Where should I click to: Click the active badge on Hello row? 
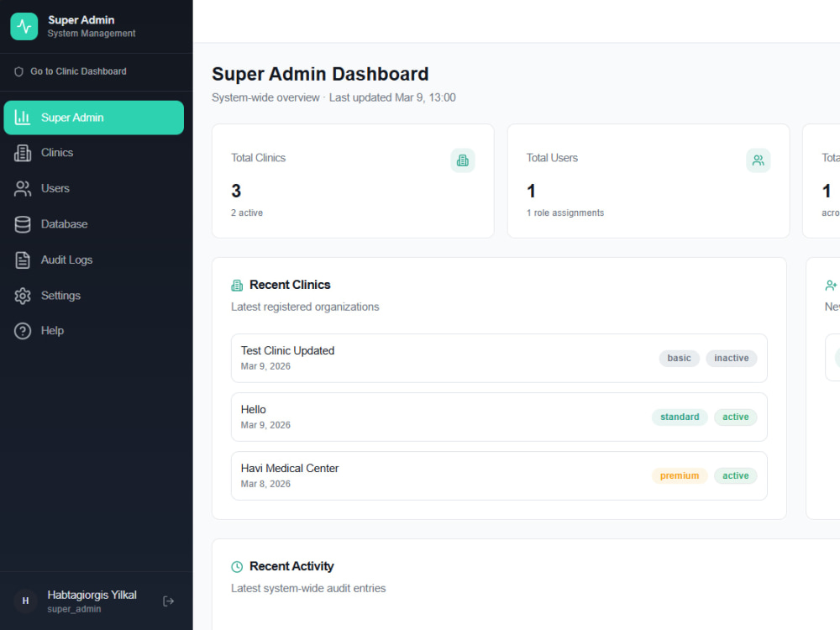[736, 417]
